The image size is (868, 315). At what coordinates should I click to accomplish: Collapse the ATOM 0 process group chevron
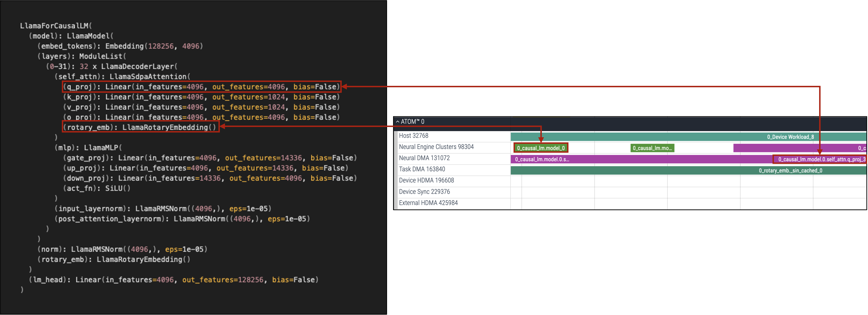(398, 122)
